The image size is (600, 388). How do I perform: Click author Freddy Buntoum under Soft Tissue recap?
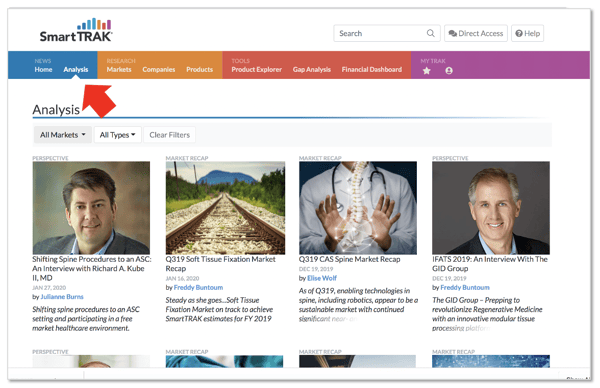tap(198, 287)
